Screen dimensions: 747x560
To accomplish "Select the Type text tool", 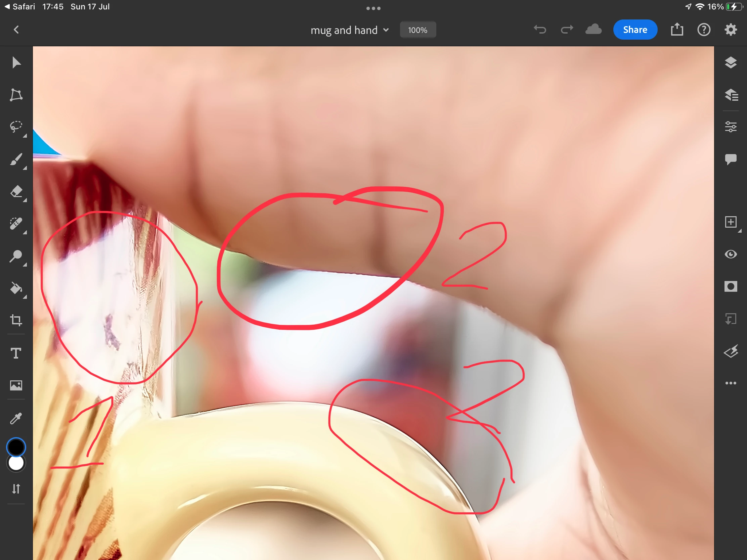I will (16, 353).
